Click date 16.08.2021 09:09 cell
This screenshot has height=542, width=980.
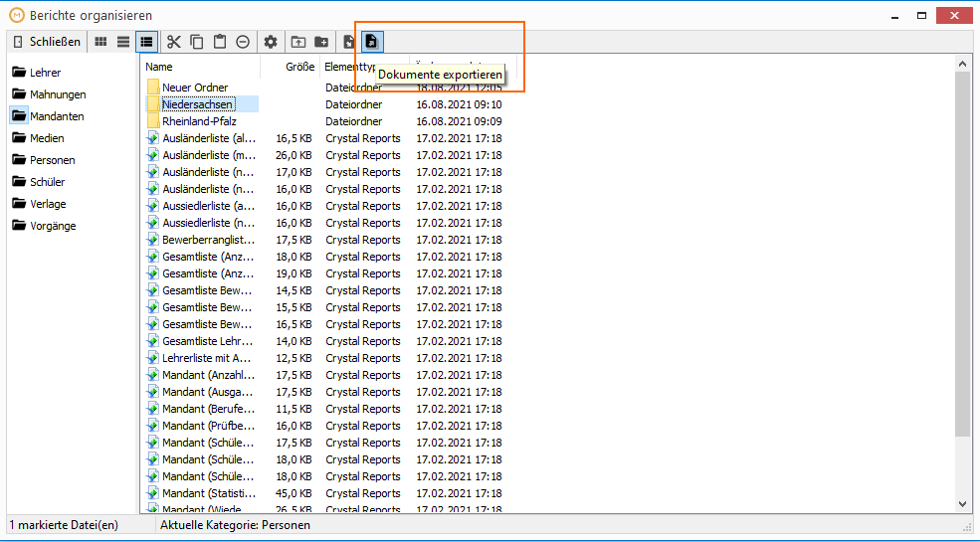click(x=460, y=121)
